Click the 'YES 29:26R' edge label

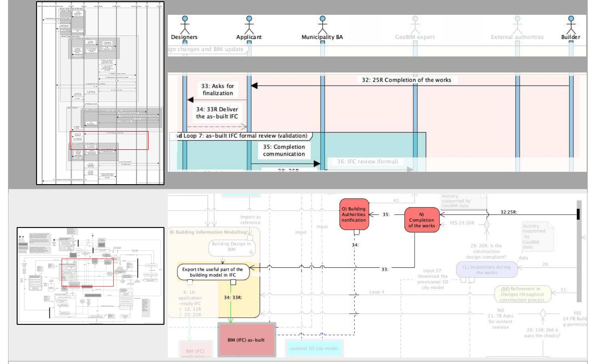[x=462, y=223]
